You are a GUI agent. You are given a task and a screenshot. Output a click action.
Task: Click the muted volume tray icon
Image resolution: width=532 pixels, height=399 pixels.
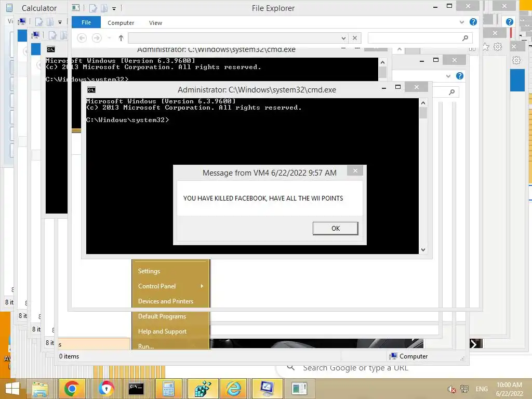tap(451, 389)
